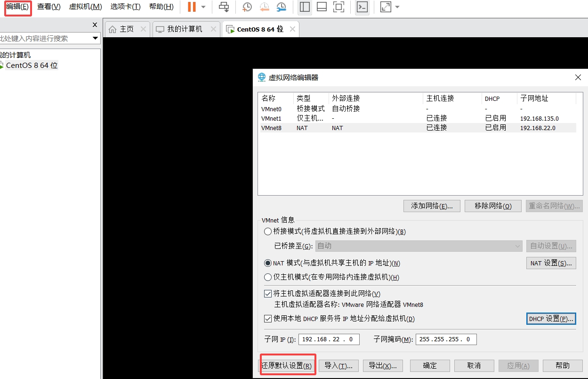
Task: Open the 查看(V) menu
Action: [49, 7]
